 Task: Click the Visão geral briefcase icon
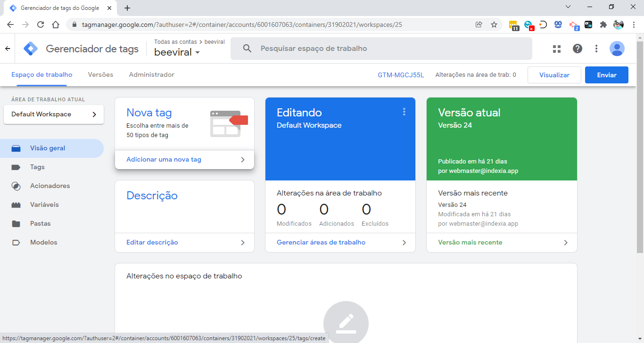coord(16,148)
